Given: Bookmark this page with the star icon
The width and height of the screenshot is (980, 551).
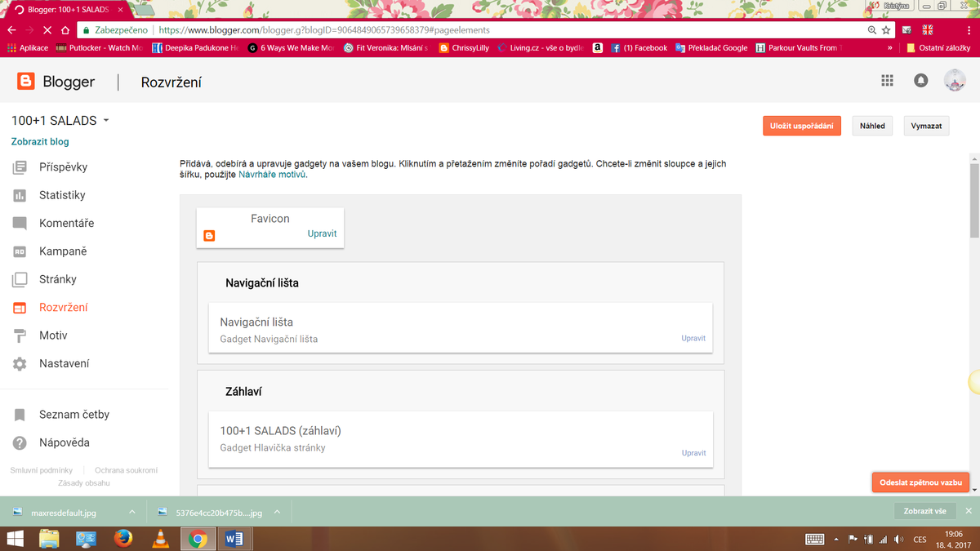Looking at the screenshot, I should (x=887, y=29).
